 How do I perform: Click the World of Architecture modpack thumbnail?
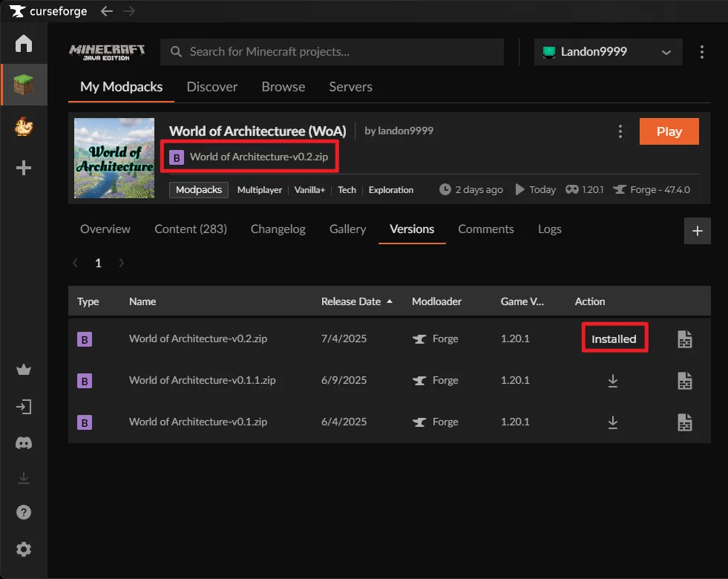[x=114, y=158]
